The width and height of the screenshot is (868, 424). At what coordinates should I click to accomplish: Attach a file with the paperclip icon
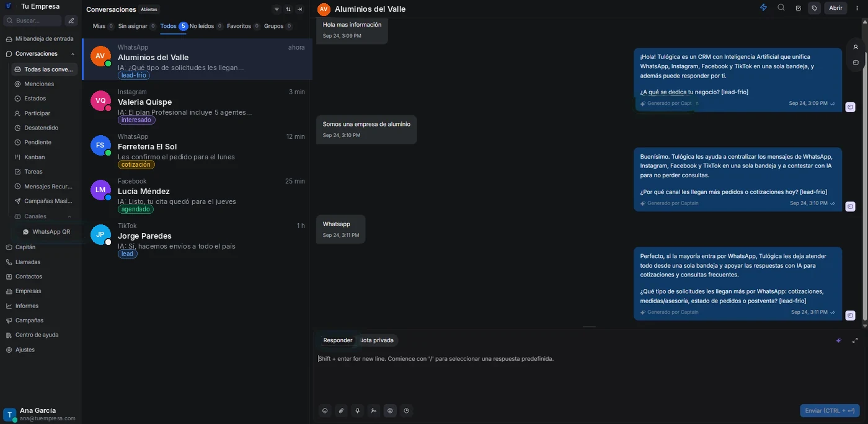coord(341,410)
